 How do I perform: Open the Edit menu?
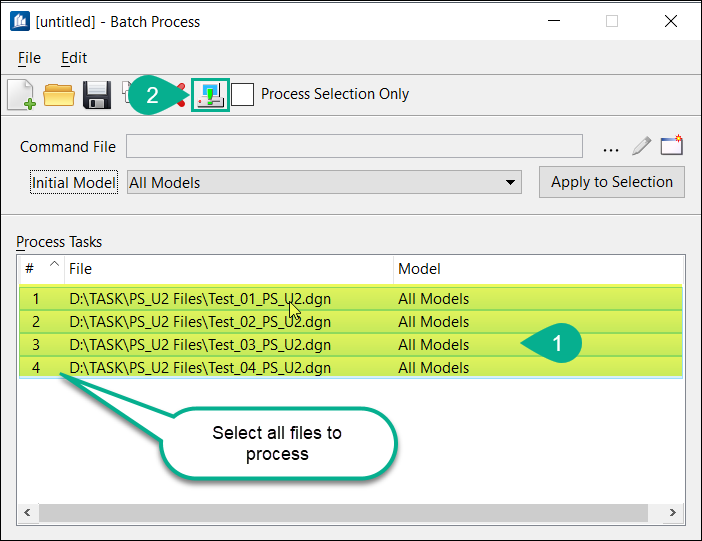tap(74, 58)
